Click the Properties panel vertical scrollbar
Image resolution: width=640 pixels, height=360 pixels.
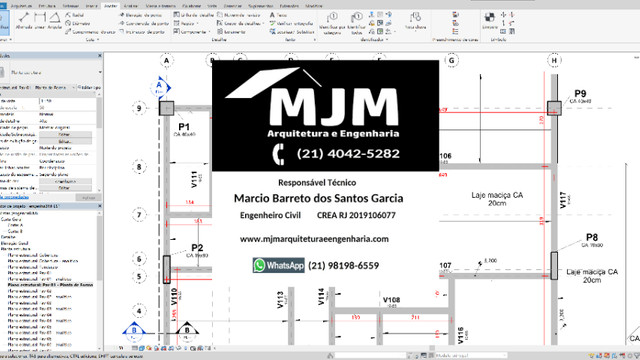pos(99,139)
